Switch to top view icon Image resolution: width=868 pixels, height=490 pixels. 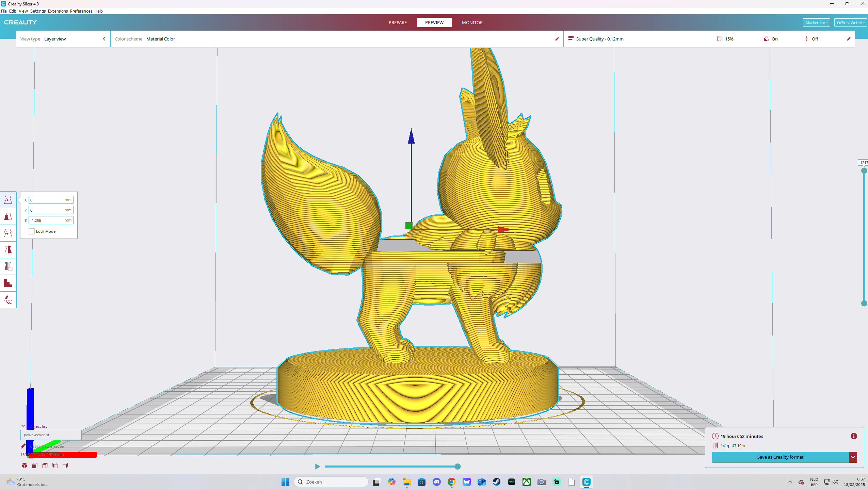[45, 465]
